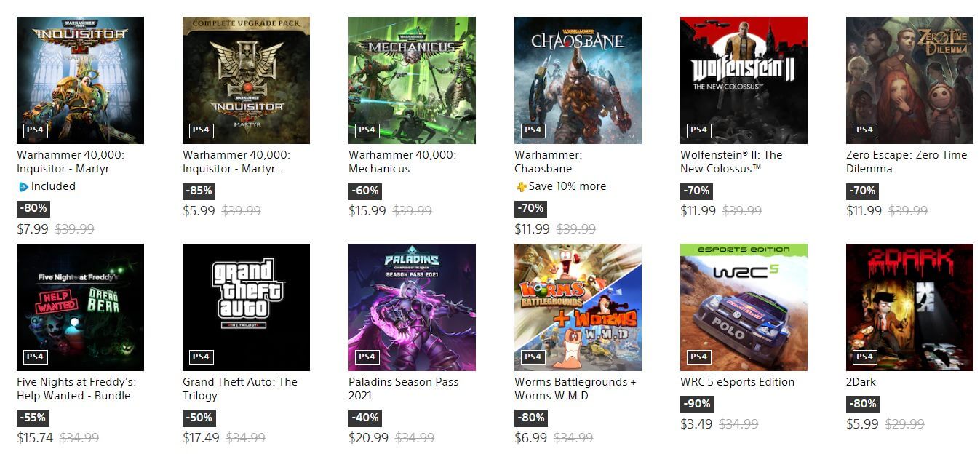Click PS4 badge on 2Dark cover

click(864, 357)
